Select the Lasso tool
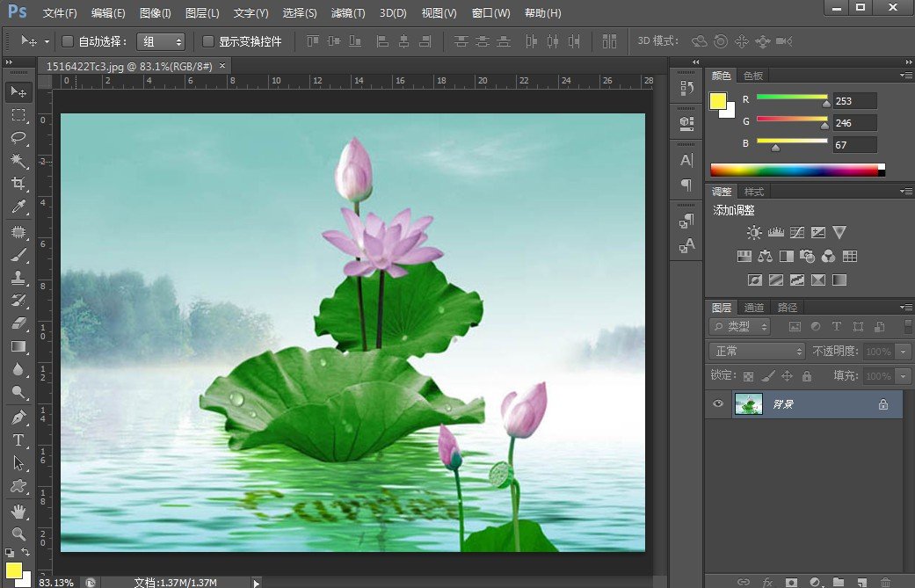This screenshot has width=915, height=588. tap(18, 138)
